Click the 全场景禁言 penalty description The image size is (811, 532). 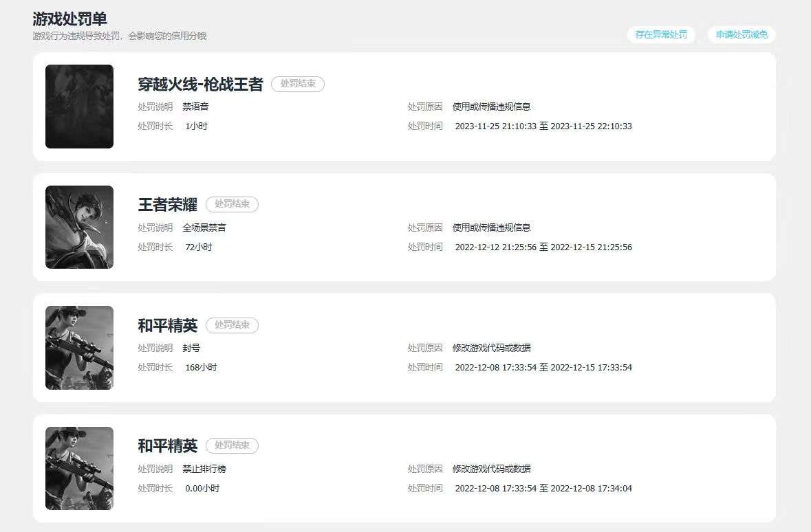point(204,228)
